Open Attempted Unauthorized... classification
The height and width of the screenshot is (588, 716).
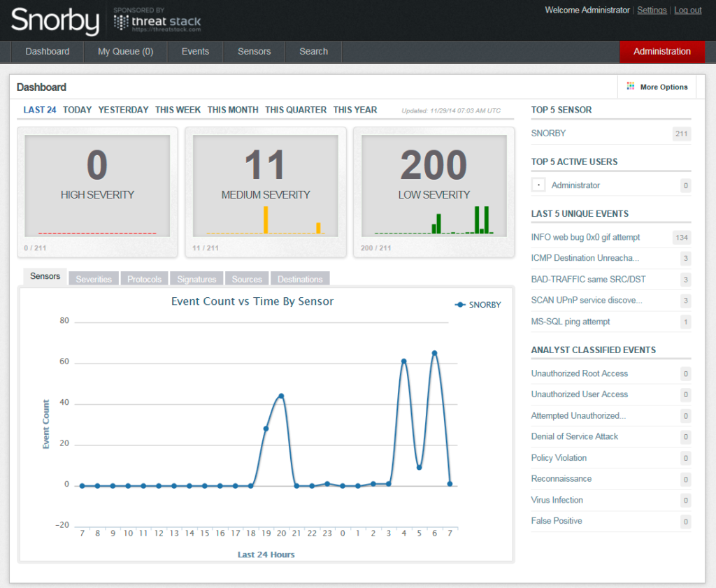(x=578, y=416)
